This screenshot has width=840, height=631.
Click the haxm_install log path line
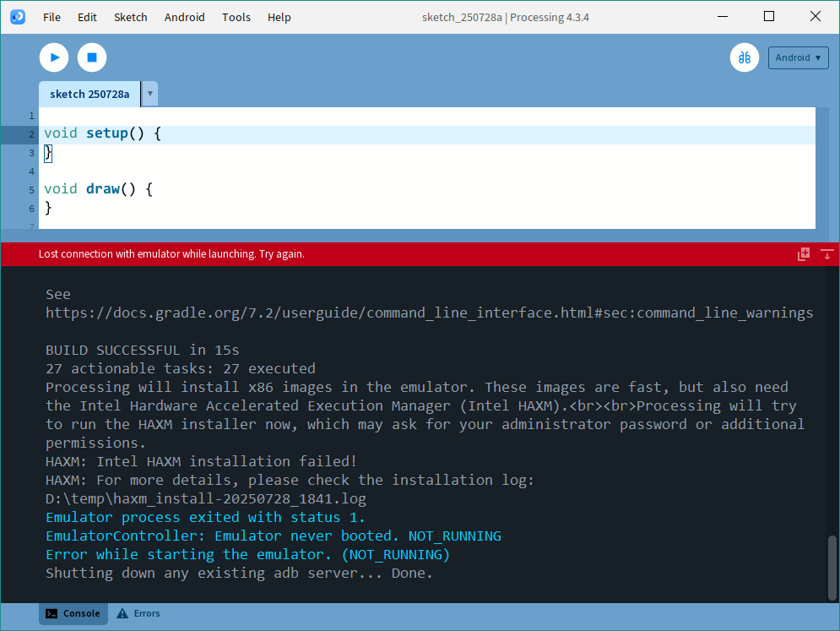pos(206,499)
